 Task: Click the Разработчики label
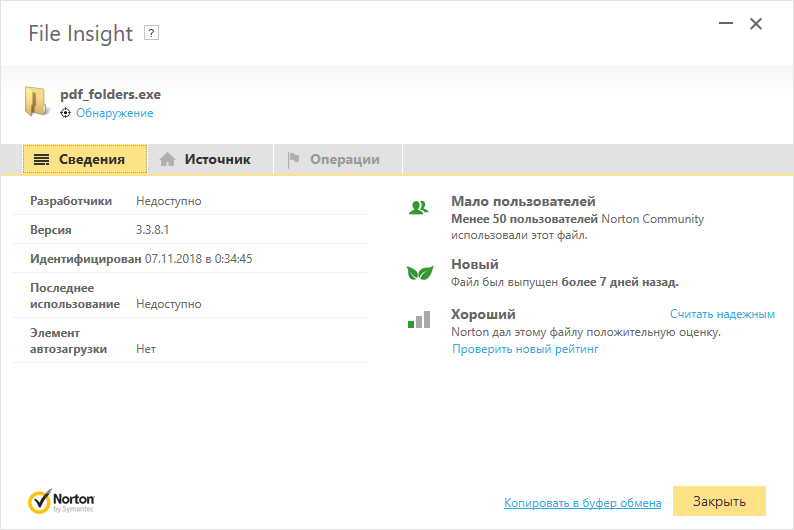pyautogui.click(x=71, y=201)
